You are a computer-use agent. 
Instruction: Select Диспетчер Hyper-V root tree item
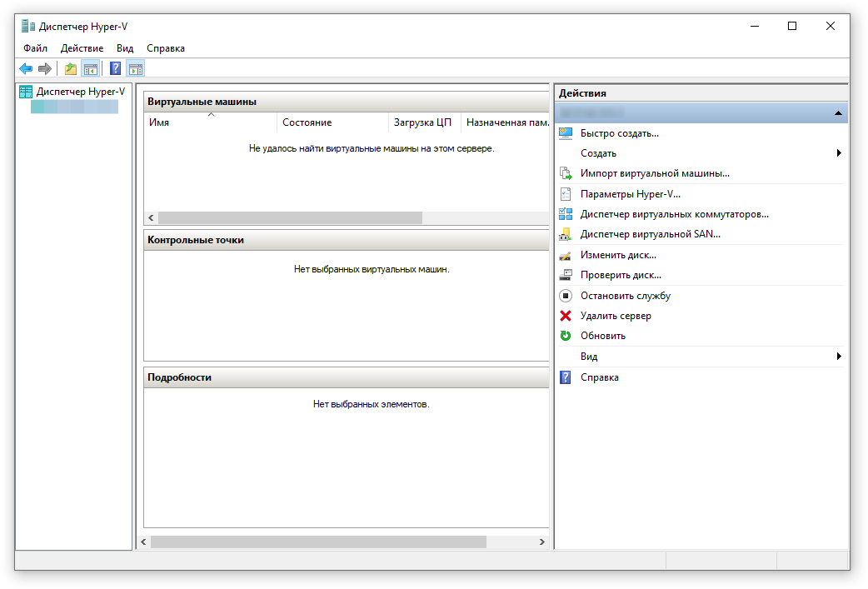80,92
